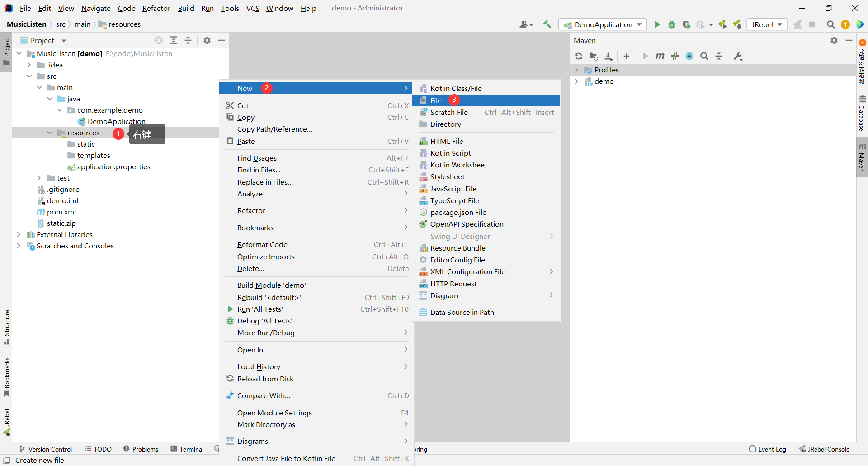This screenshot has width=868, height=466.
Task: Select Find in Files... context entry
Action: (x=317, y=170)
